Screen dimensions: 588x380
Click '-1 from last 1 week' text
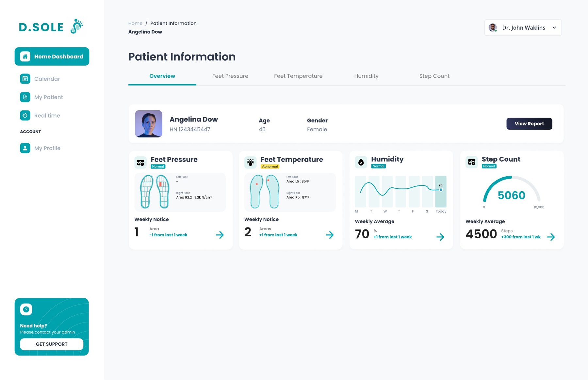[168, 235]
